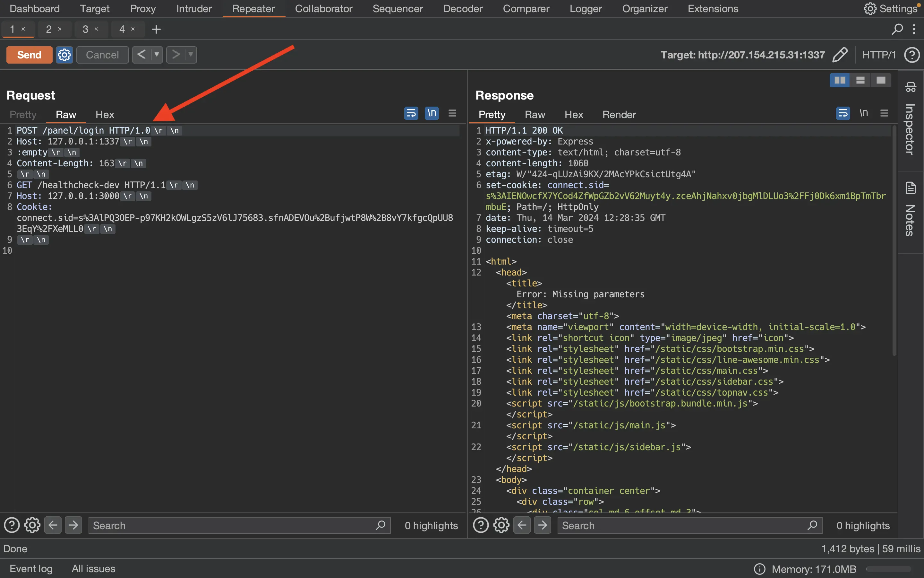The height and width of the screenshot is (578, 924).
Task: Open the Decoder tab
Action: (x=463, y=8)
